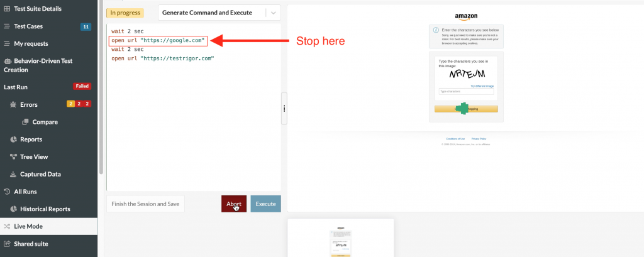Select the Amazon captcha screenshot thumbnail
This screenshot has width=644, height=257.
340,239
